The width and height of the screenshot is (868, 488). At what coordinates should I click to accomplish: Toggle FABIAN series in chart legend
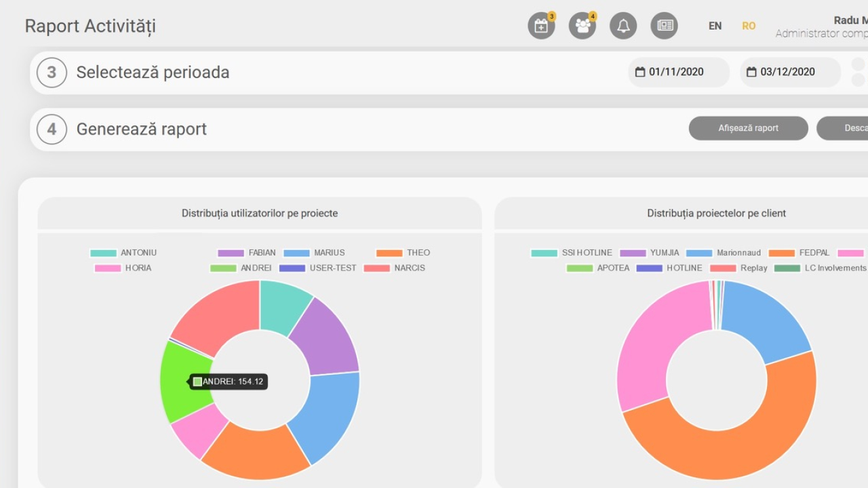click(248, 253)
